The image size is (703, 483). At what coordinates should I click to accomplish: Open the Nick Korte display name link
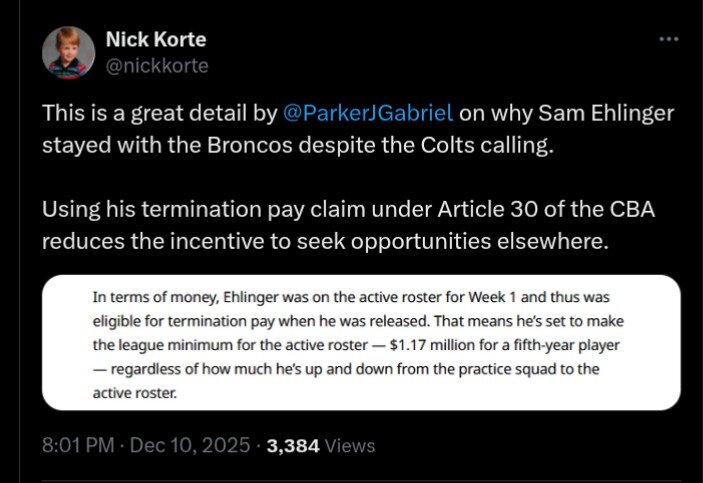(x=155, y=40)
